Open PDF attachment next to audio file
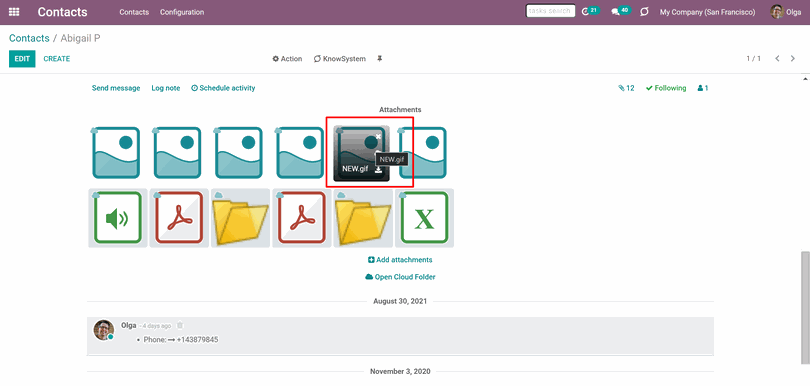810x386 pixels. point(179,218)
